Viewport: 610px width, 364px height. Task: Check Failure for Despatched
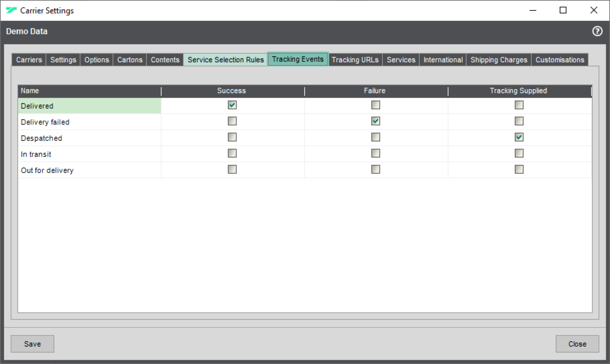click(376, 137)
